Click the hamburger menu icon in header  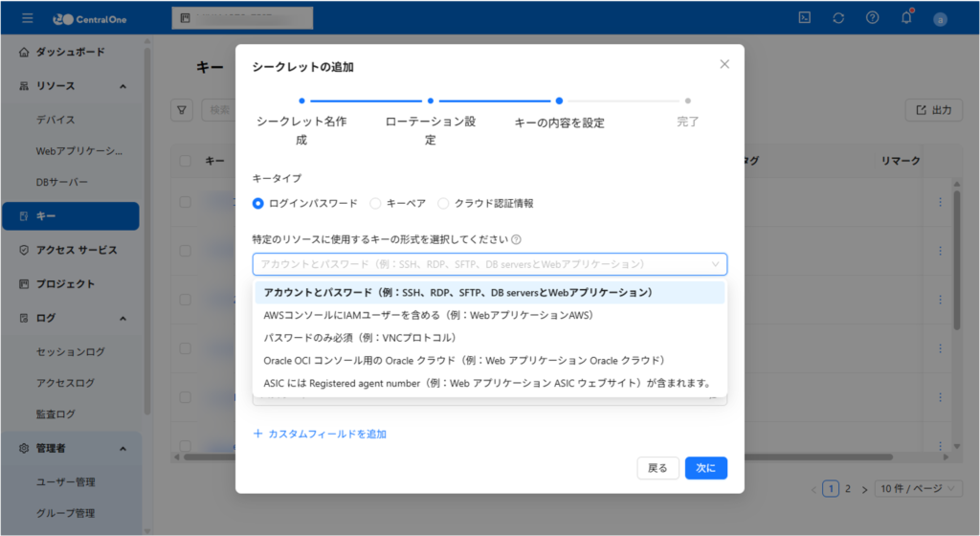[27, 18]
